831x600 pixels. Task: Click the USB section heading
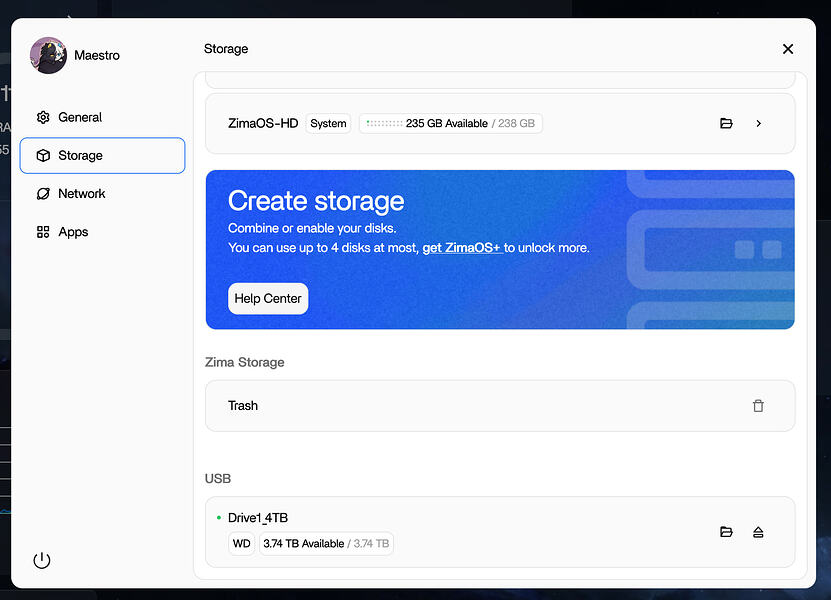[218, 479]
